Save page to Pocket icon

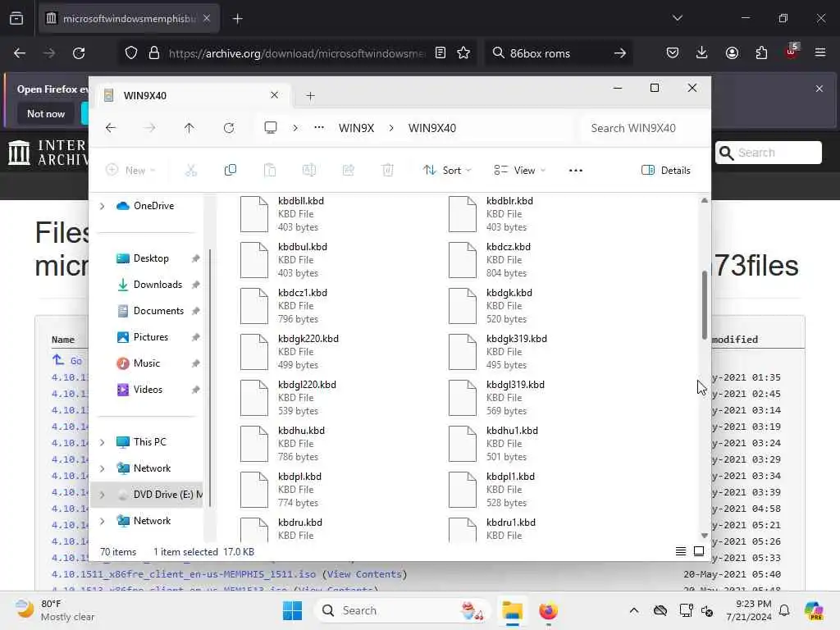pos(673,52)
